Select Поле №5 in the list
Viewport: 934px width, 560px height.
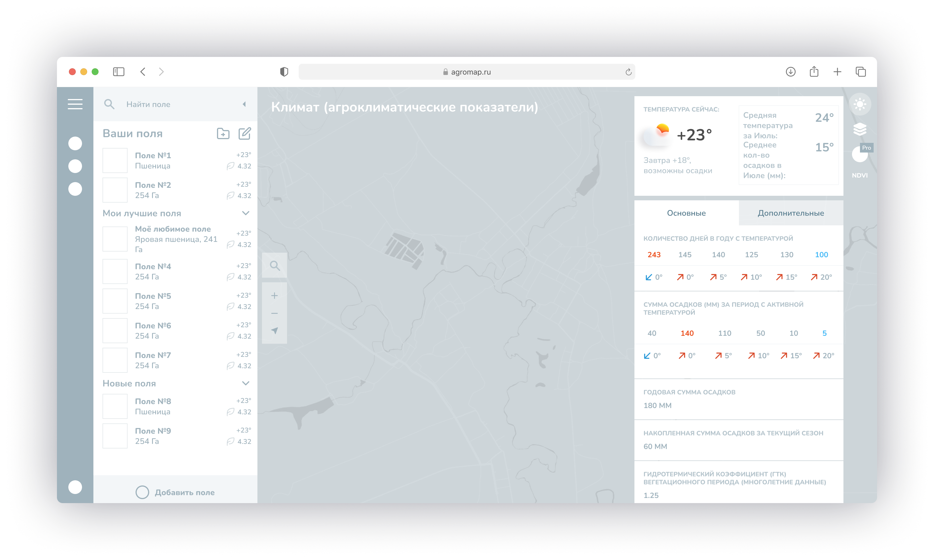tap(177, 301)
